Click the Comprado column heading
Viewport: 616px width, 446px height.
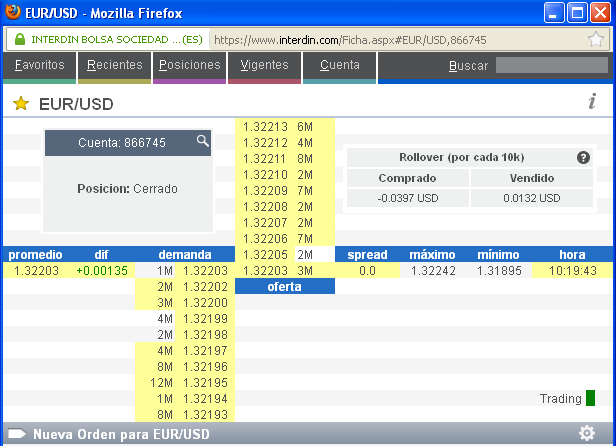[407, 178]
